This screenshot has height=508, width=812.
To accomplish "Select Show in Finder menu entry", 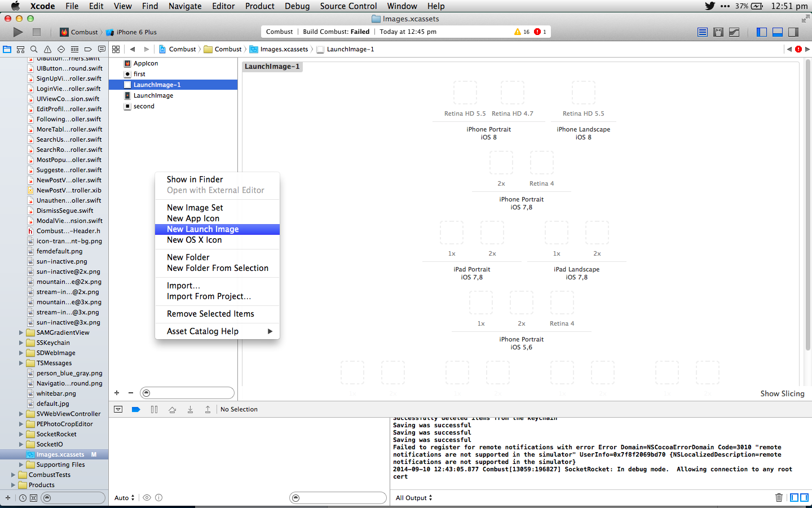I will coord(217,179).
